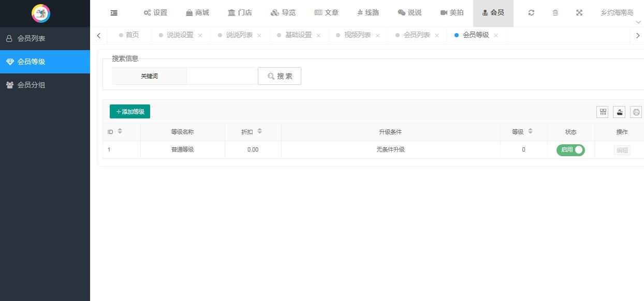The width and height of the screenshot is (644, 301).
Task: Open column filter grid icon
Action: coord(603,112)
